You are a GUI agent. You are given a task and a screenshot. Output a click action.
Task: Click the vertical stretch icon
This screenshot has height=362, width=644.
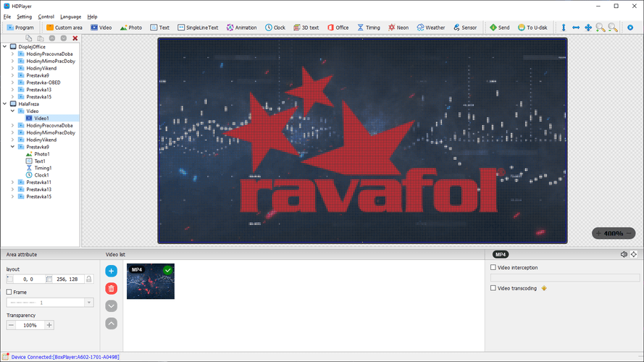[x=564, y=28]
